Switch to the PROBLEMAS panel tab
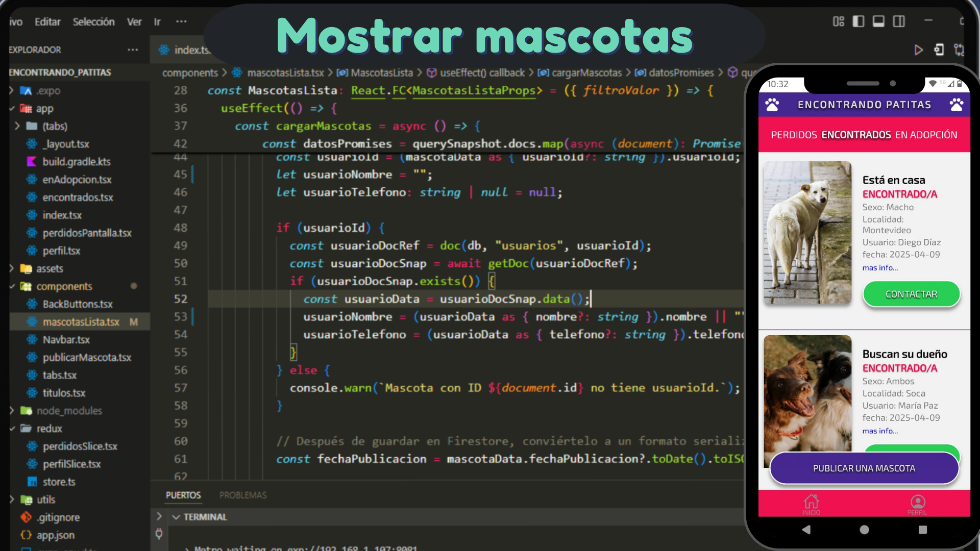The image size is (980, 551). pyautogui.click(x=243, y=495)
